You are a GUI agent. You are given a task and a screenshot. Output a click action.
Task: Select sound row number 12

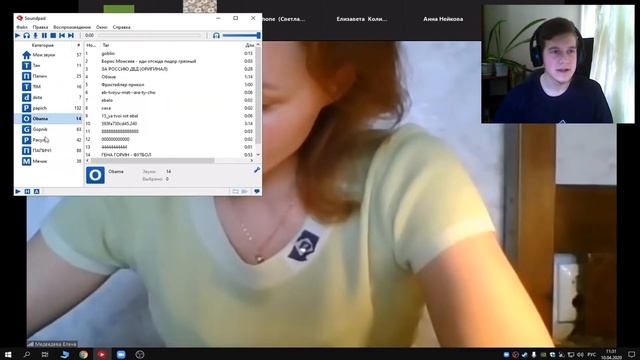[x=169, y=139]
